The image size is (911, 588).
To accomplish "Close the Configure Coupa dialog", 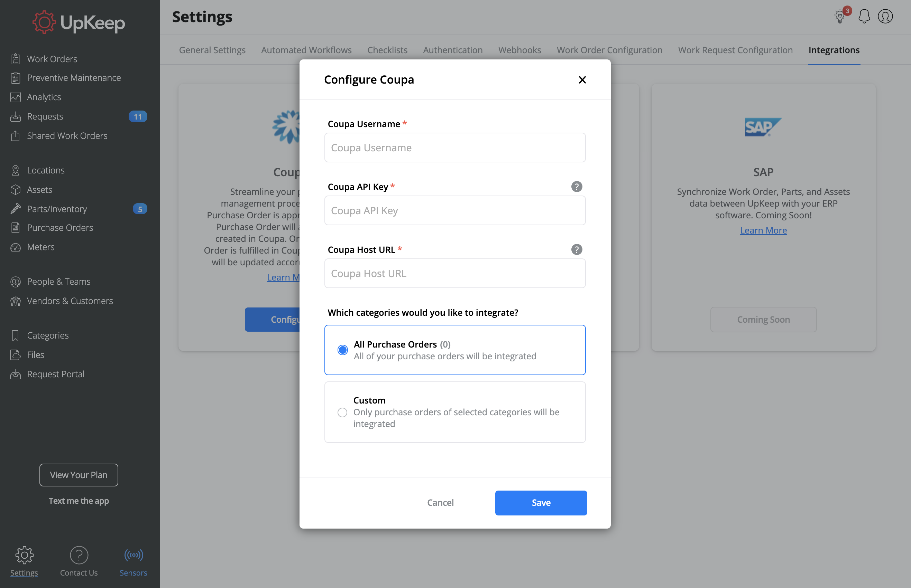I will tap(582, 80).
